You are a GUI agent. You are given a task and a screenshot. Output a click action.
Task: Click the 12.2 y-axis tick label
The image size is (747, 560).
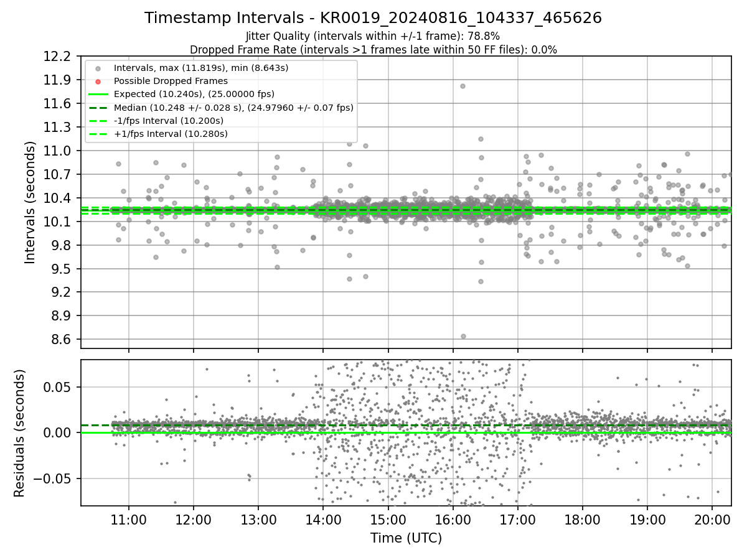(x=57, y=57)
